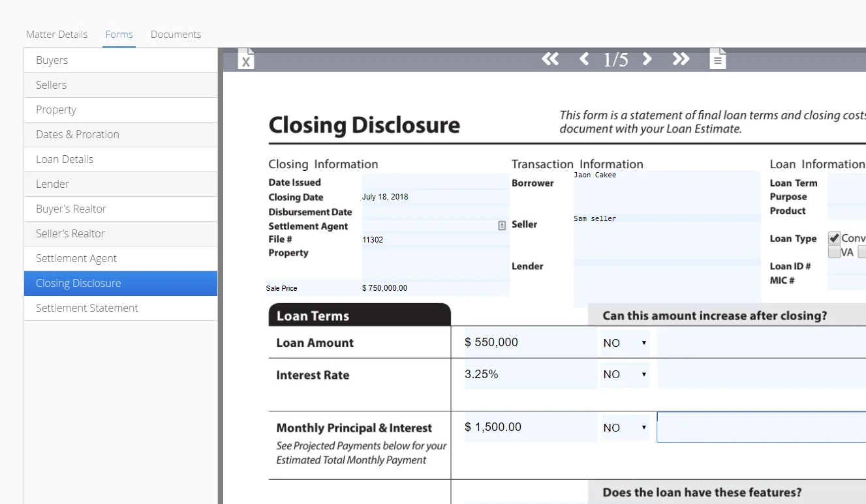Screen dimensions: 866x504
Task: Switch to the Documents tab
Action: [176, 35]
